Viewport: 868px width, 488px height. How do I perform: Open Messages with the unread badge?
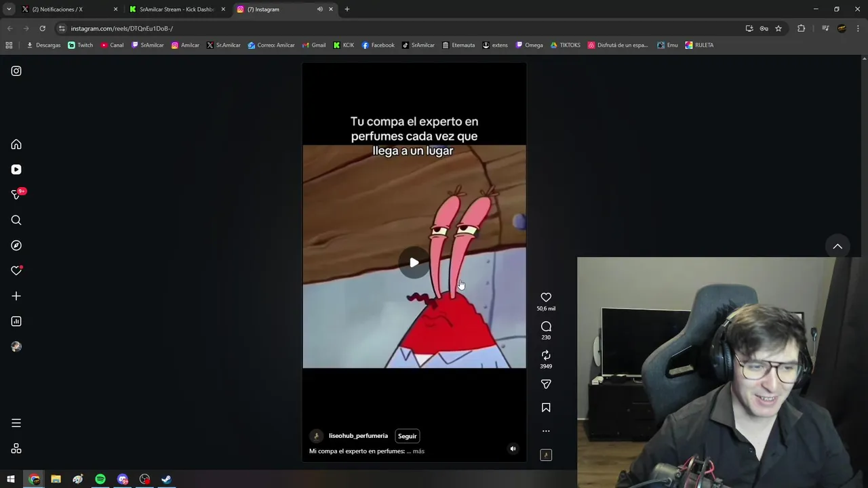[16, 195]
